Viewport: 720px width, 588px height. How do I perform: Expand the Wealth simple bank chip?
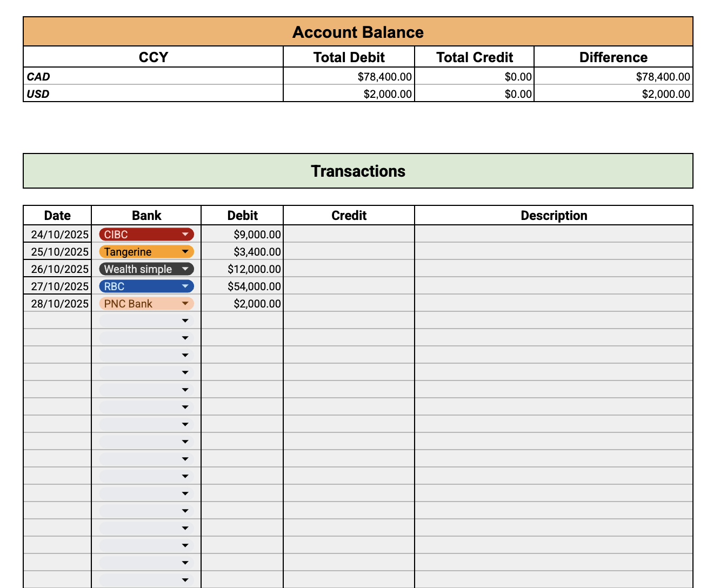146,269
